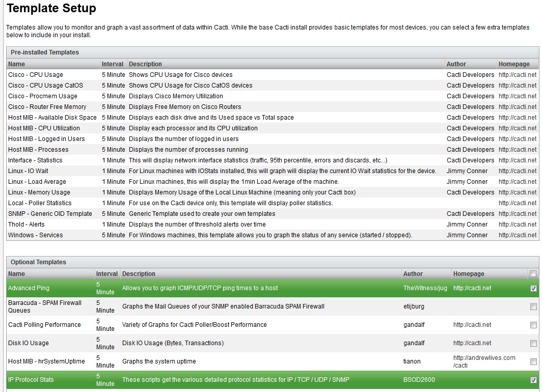542x392 pixels.
Task: Click Author column header in Pre-installed Templates
Action: point(456,64)
